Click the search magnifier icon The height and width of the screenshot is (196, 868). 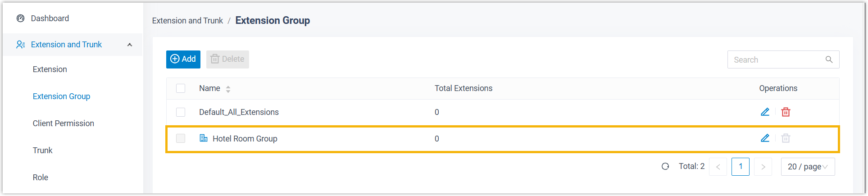829,59
